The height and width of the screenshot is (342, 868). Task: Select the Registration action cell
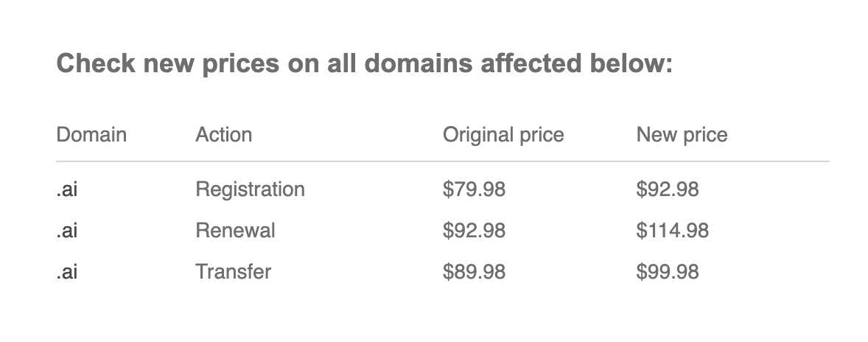click(x=250, y=189)
